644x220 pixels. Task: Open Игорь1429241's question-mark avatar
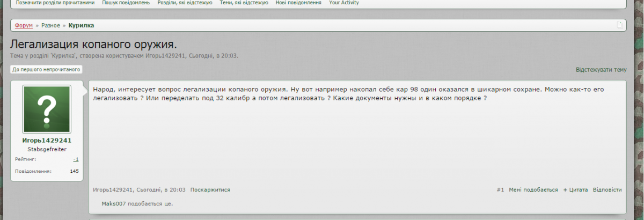point(47,109)
